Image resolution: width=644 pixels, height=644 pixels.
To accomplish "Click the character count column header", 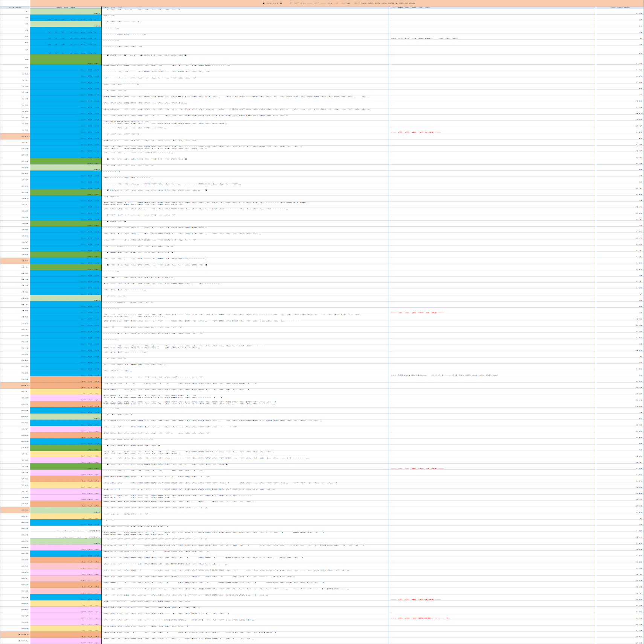I will pyautogui.click(x=620, y=7).
